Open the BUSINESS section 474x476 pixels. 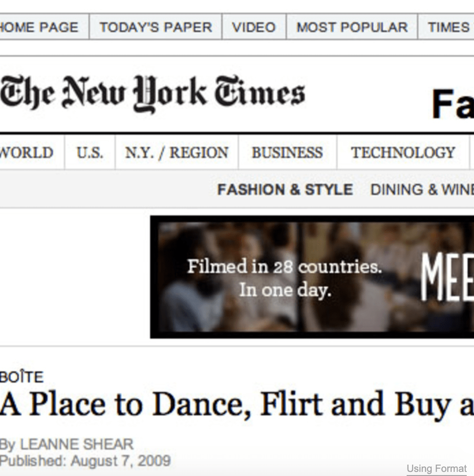tap(287, 152)
